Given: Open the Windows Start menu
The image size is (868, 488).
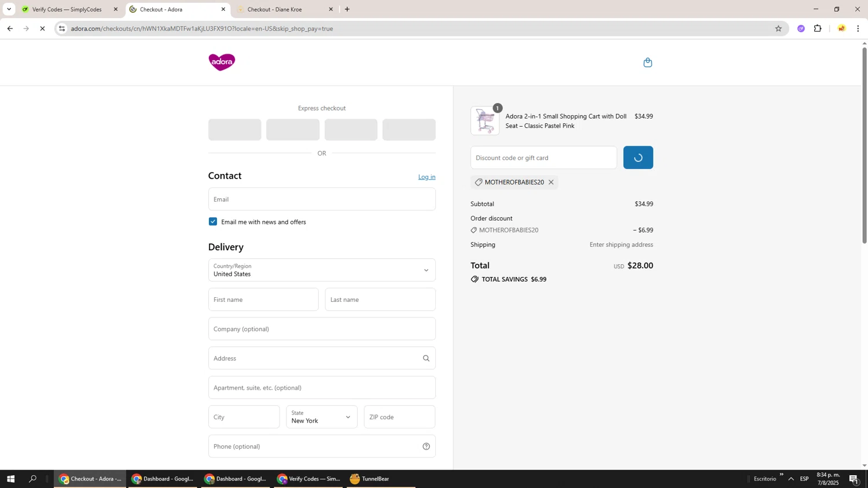Looking at the screenshot, I should pyautogui.click(x=10, y=479).
